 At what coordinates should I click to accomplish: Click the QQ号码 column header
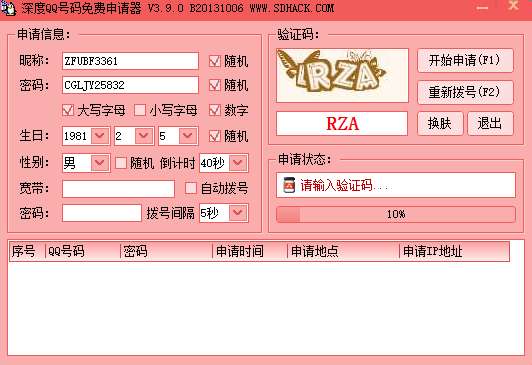click(x=83, y=251)
